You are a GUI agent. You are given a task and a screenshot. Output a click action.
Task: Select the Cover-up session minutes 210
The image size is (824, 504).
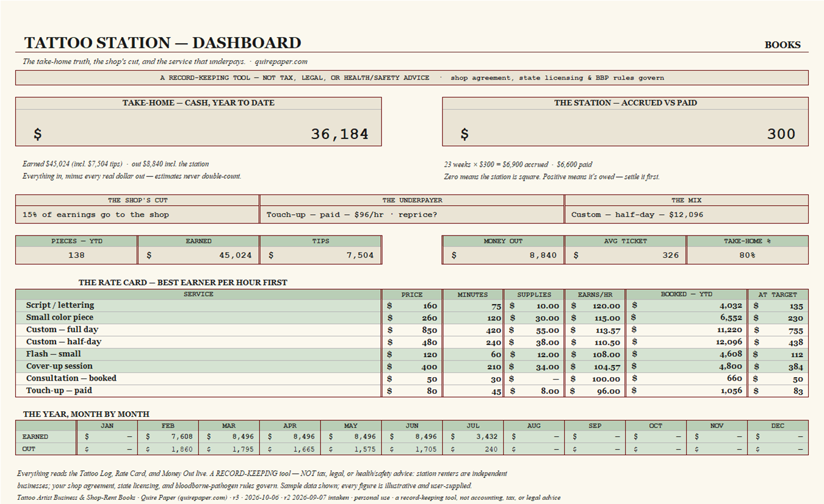tap(494, 367)
